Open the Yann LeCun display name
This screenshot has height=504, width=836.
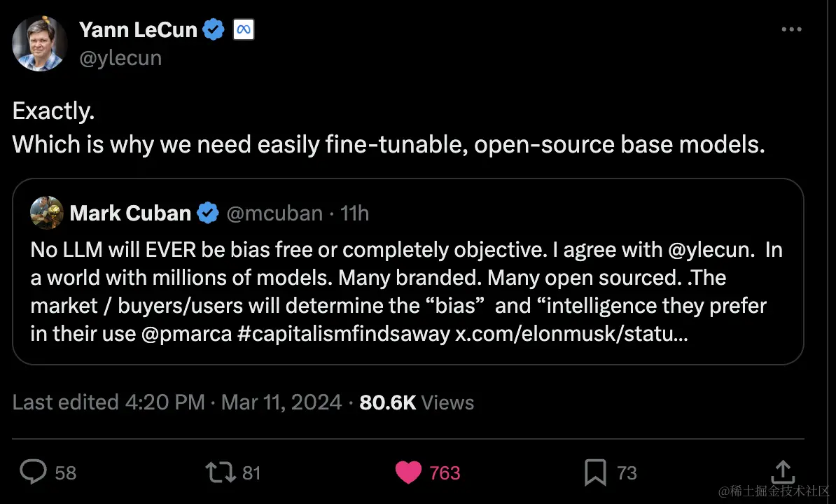139,30
